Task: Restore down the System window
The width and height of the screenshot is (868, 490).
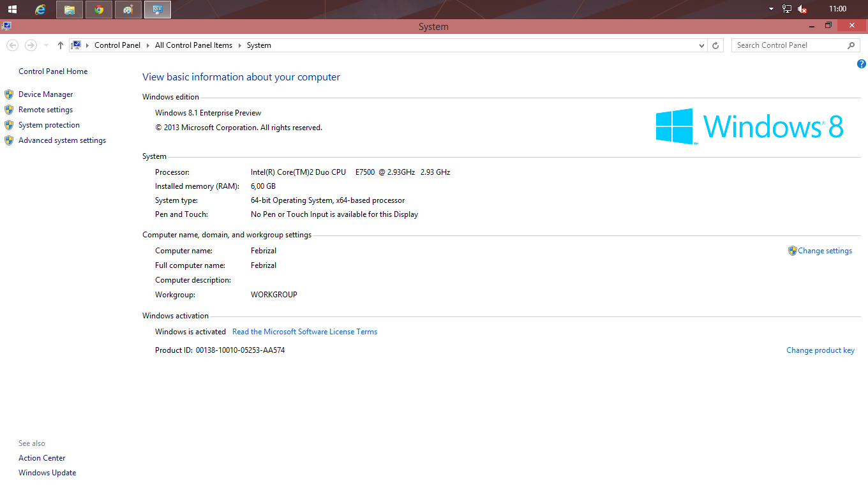Action: pyautogui.click(x=828, y=26)
